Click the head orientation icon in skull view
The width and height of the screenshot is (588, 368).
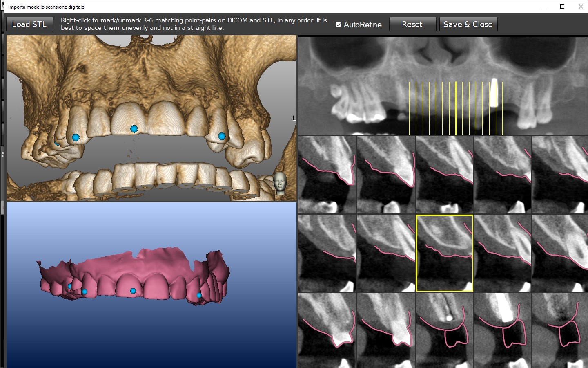click(280, 182)
